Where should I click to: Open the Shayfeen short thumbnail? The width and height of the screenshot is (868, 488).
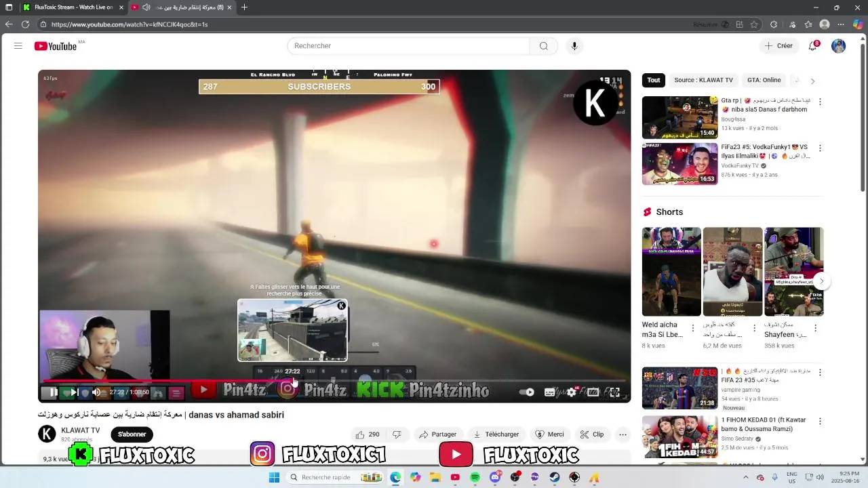click(794, 272)
